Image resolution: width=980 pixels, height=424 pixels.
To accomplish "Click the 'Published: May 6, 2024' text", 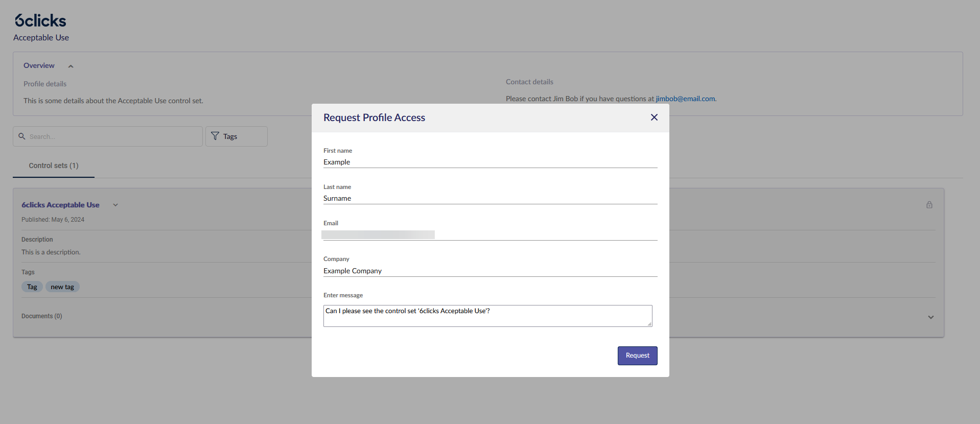I will 53,220.
